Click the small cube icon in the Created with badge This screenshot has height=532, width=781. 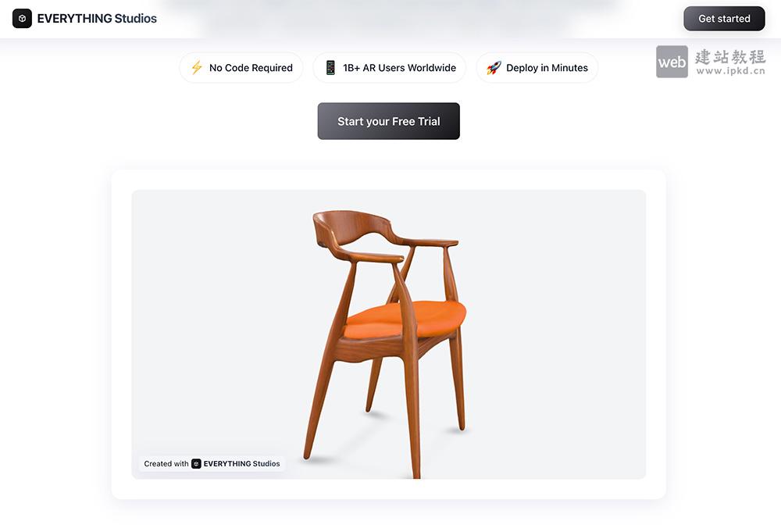[x=196, y=464]
